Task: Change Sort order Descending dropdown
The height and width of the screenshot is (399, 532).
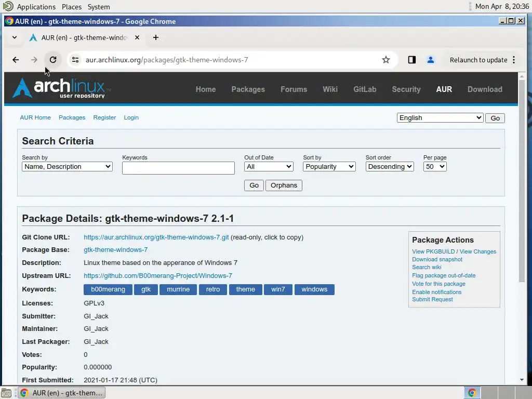Action: click(x=390, y=167)
